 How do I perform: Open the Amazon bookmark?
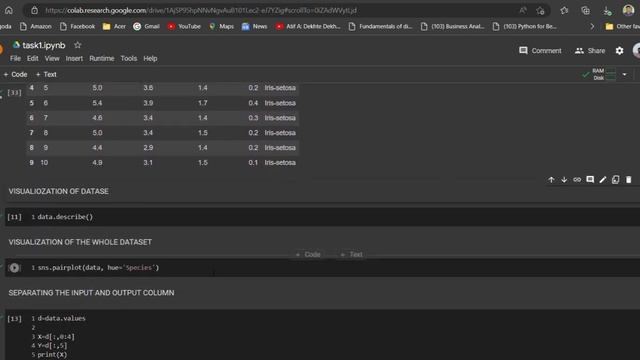pos(36,27)
